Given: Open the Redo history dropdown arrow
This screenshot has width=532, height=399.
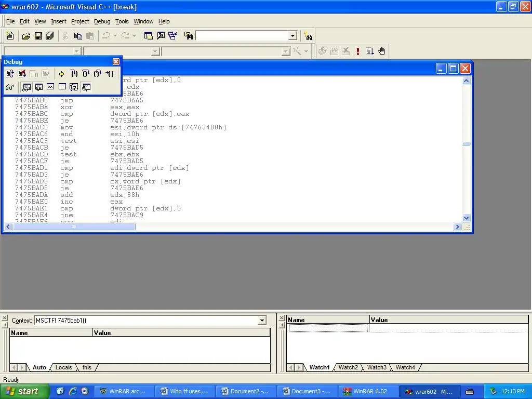Looking at the screenshot, I should point(135,36).
